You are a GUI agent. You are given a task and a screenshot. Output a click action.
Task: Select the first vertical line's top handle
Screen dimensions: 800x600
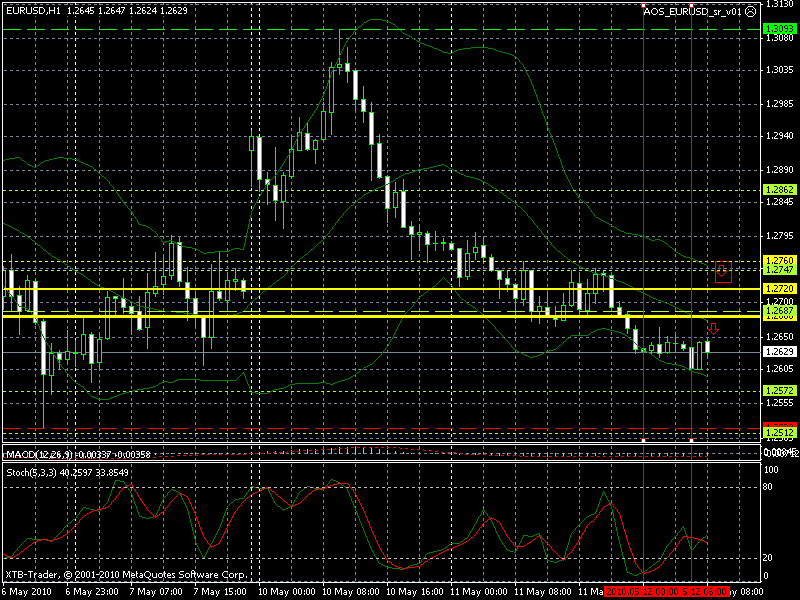click(642, 7)
